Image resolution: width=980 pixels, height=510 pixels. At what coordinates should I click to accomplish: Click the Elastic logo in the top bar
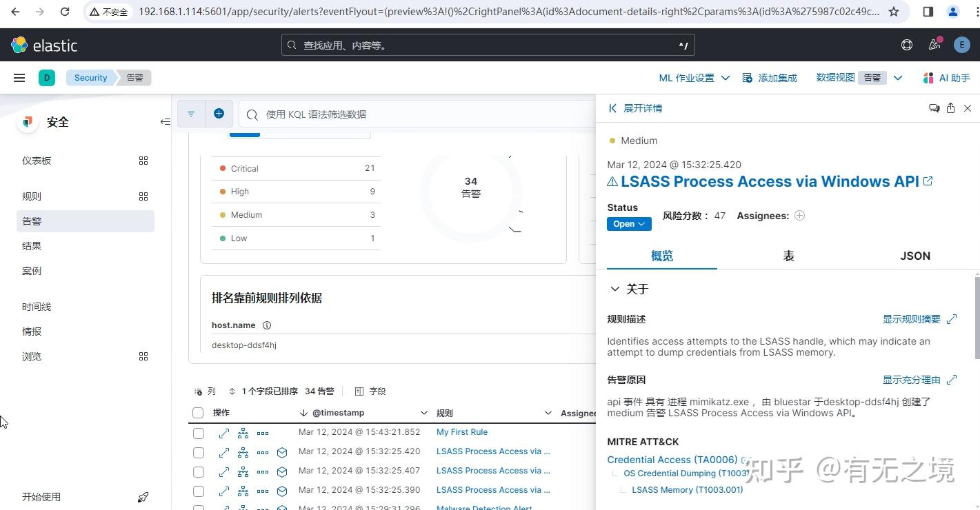click(19, 45)
